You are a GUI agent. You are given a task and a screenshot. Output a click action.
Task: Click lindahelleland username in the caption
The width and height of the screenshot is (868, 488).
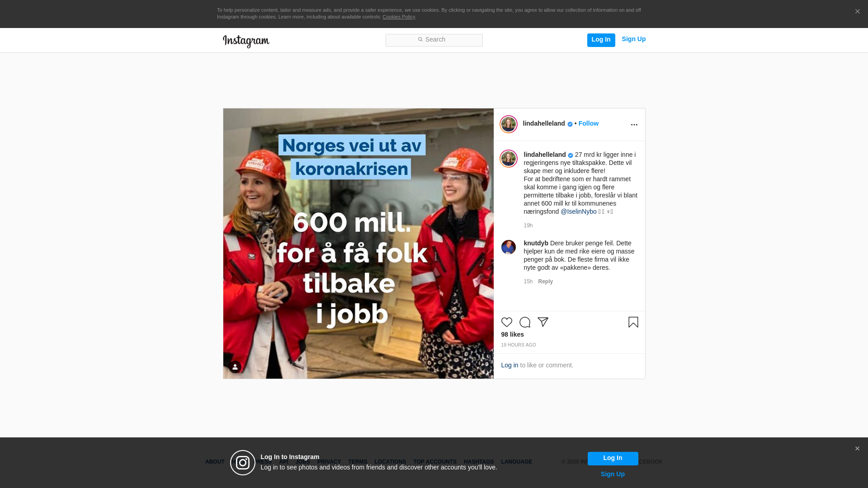[545, 155]
